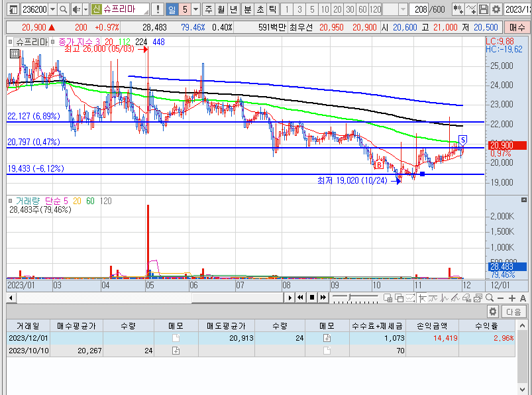The height and width of the screenshot is (395, 532).
Task: Select the crosshair cursor tool icon
Action: pyautogui.click(x=422, y=298)
